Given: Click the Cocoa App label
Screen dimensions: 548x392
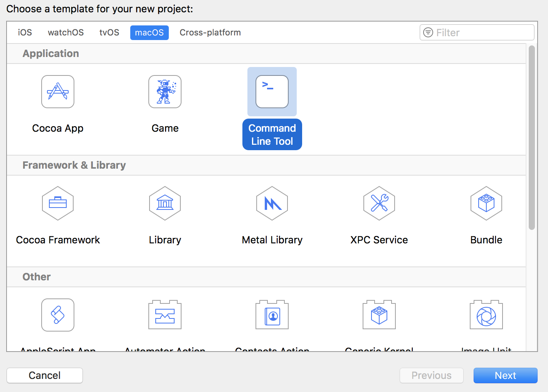Looking at the screenshot, I should tap(58, 128).
